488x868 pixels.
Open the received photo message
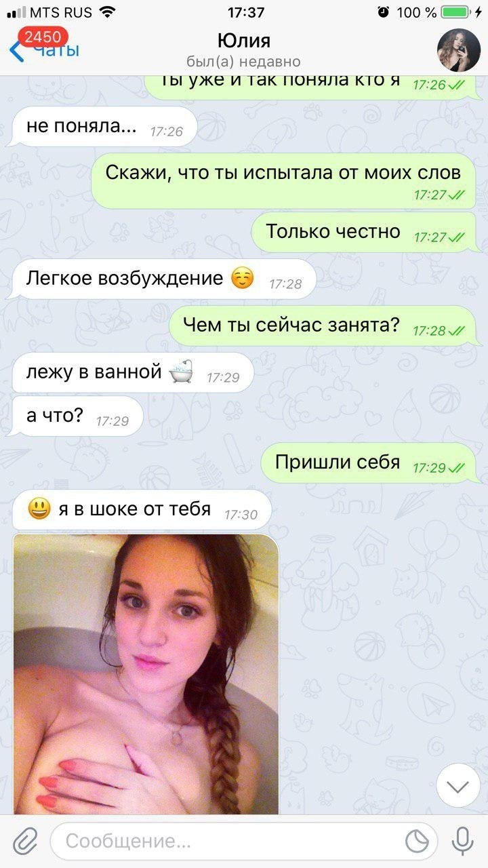pos(146,674)
